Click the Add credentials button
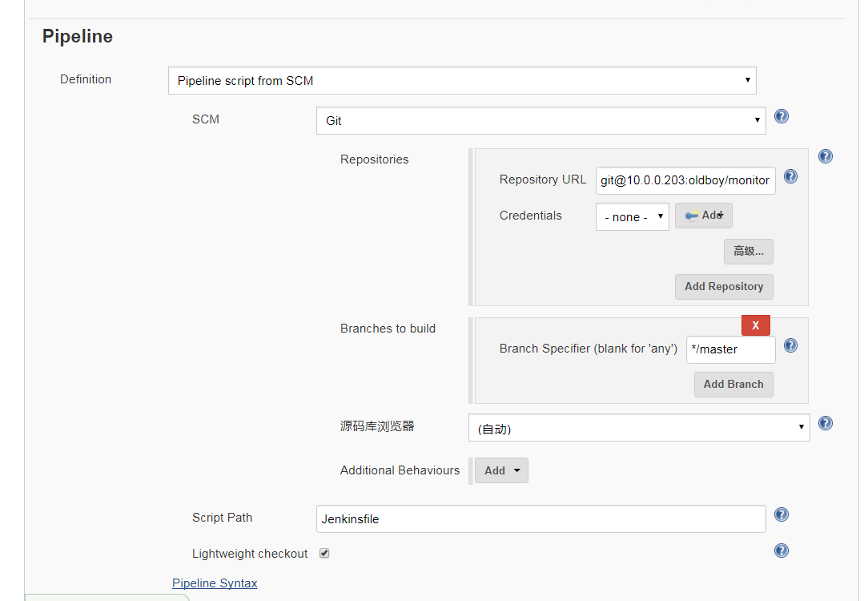Viewport: 868px width, 601px height. pyautogui.click(x=704, y=216)
